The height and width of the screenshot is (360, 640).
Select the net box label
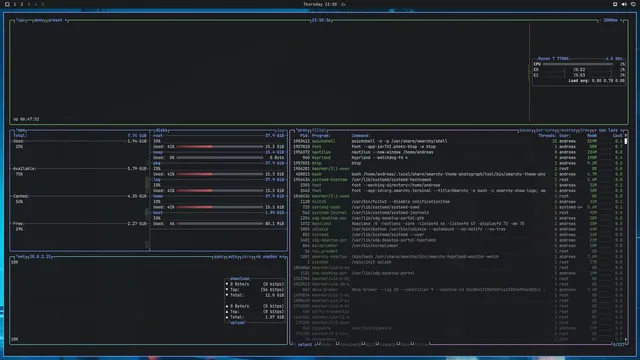click(x=20, y=257)
